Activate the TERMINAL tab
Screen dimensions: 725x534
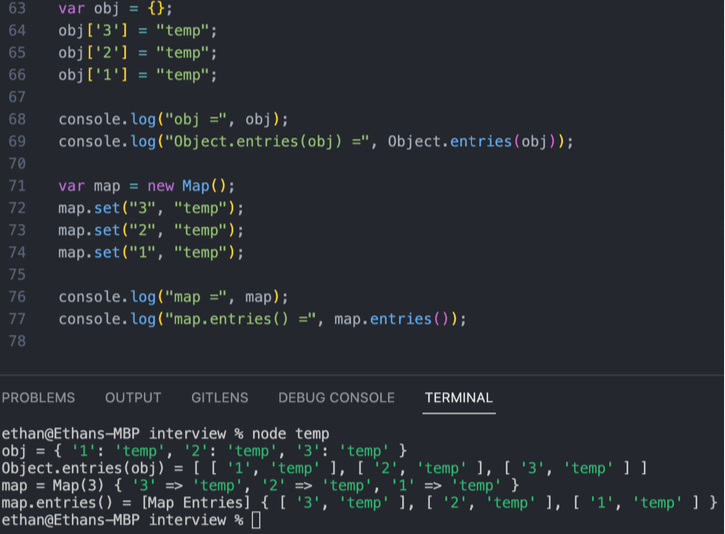pyautogui.click(x=459, y=398)
